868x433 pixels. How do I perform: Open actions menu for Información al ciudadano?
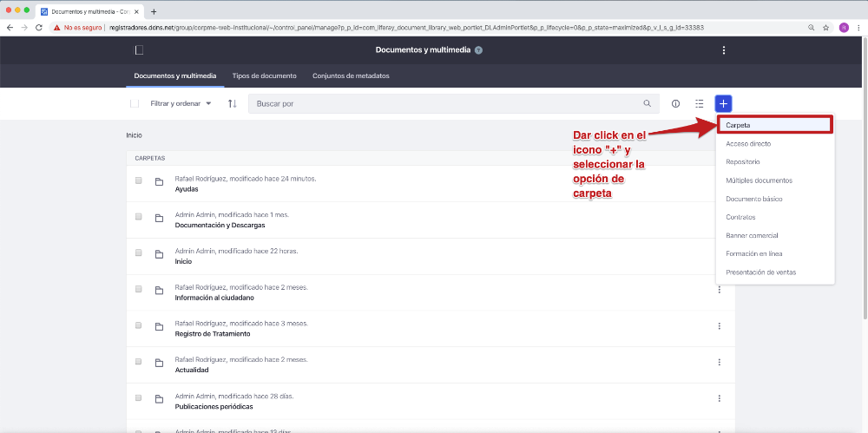pyautogui.click(x=719, y=290)
